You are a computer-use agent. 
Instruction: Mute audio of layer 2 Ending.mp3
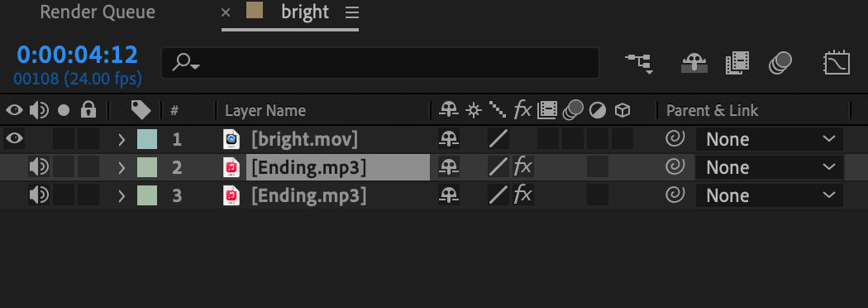(39, 166)
